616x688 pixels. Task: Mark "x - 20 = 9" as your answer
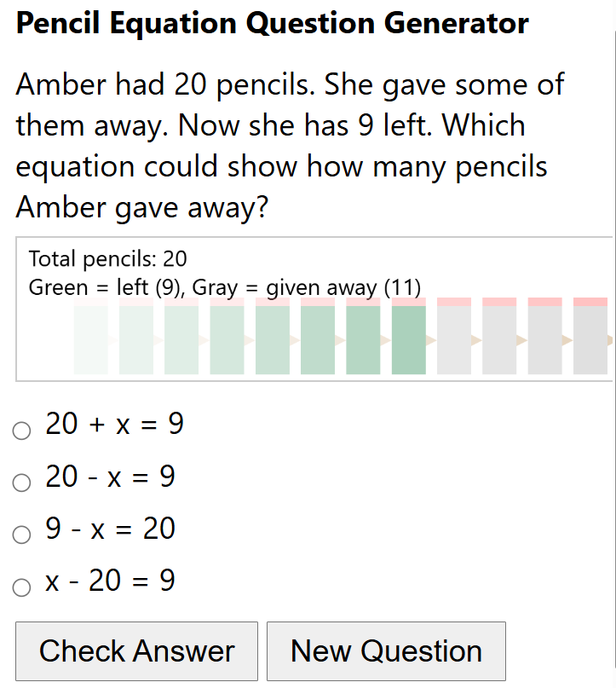pyautogui.click(x=21, y=587)
